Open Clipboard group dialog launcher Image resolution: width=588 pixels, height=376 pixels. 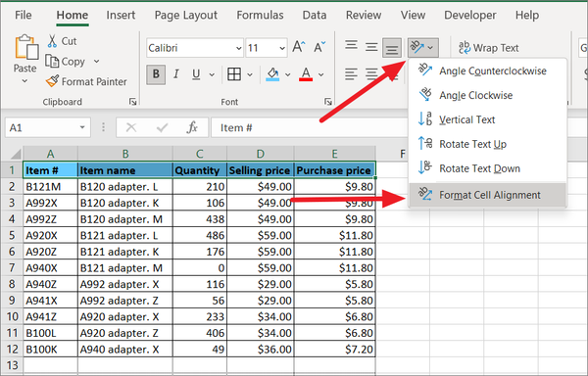[x=132, y=102]
